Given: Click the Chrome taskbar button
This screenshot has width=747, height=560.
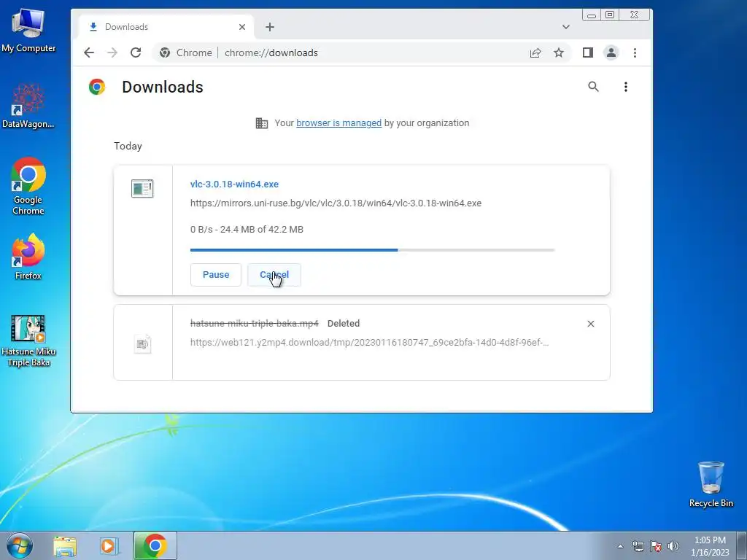Looking at the screenshot, I should (x=155, y=545).
